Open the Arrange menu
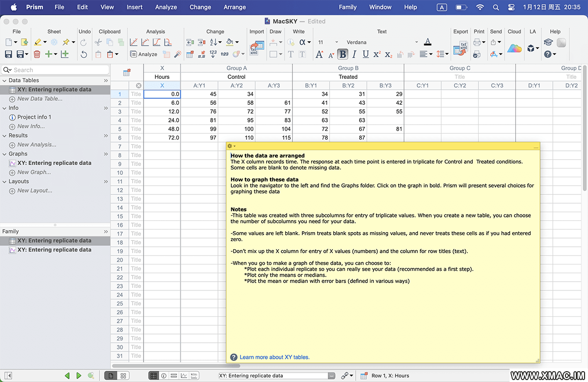The height and width of the screenshot is (382, 588). coord(235,7)
